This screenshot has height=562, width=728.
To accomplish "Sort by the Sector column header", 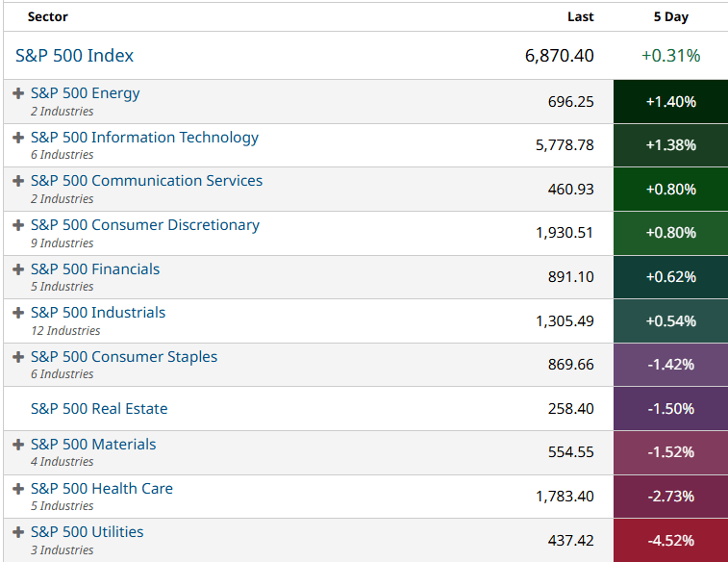I will [x=47, y=16].
